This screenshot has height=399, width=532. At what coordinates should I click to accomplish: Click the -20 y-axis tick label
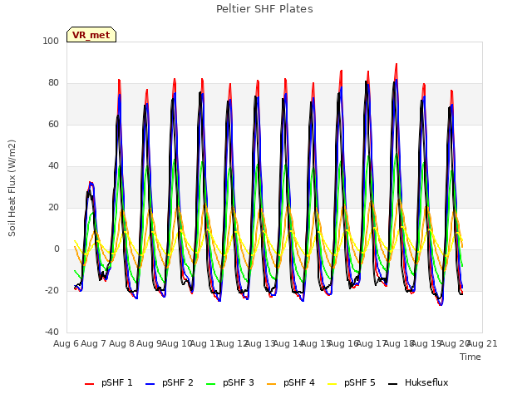(52, 290)
